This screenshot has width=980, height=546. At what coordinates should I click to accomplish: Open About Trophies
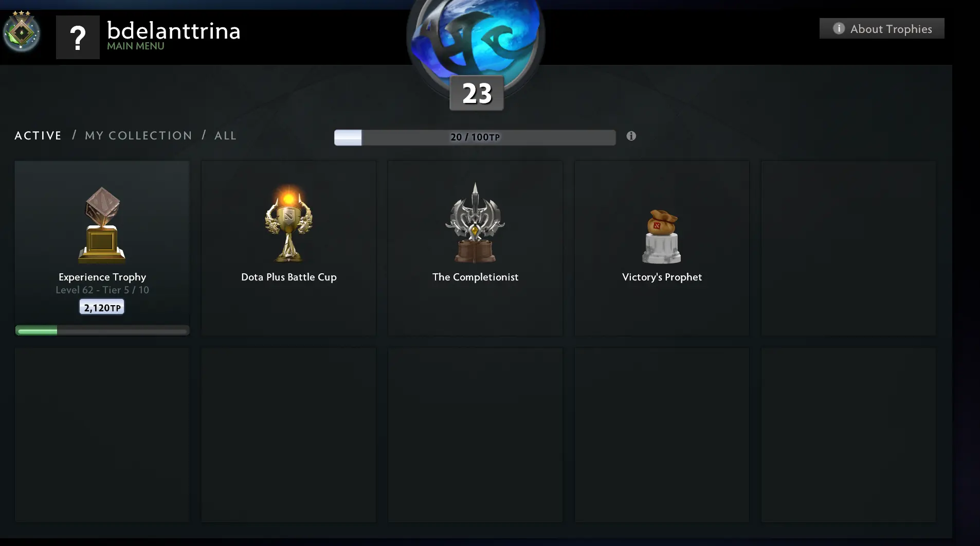(882, 28)
